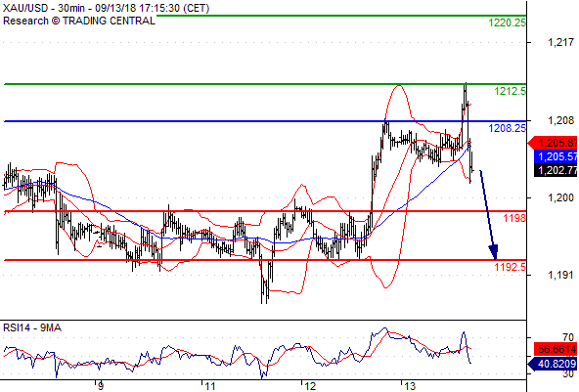579x392 pixels.
Task: Click the RSI14 - 9MA indicator label
Action: [32, 327]
